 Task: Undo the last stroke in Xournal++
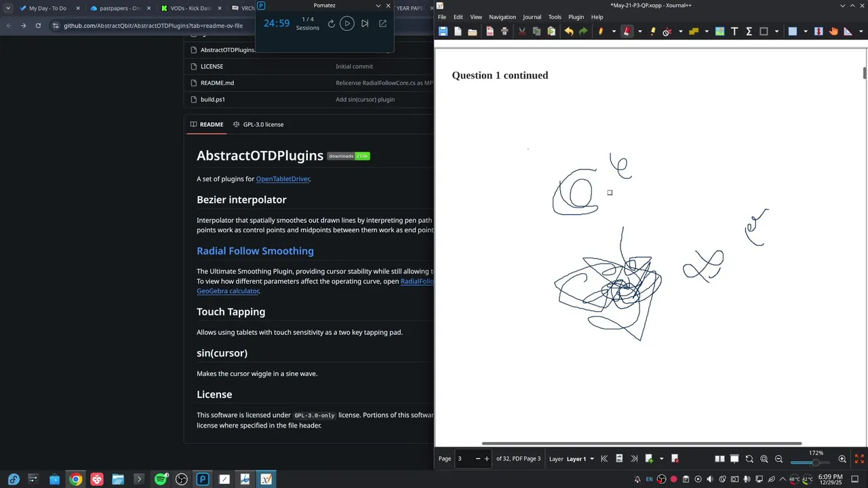pos(569,31)
